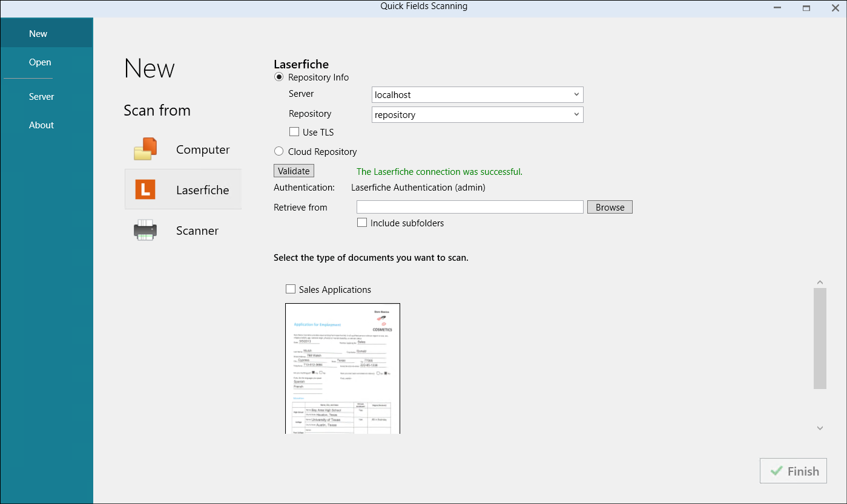This screenshot has width=847, height=504.
Task: Click Browse next to Retrieve from
Action: 610,207
